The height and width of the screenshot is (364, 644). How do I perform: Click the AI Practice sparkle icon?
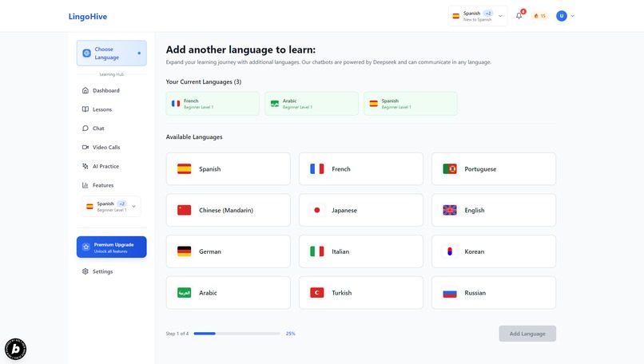(85, 166)
